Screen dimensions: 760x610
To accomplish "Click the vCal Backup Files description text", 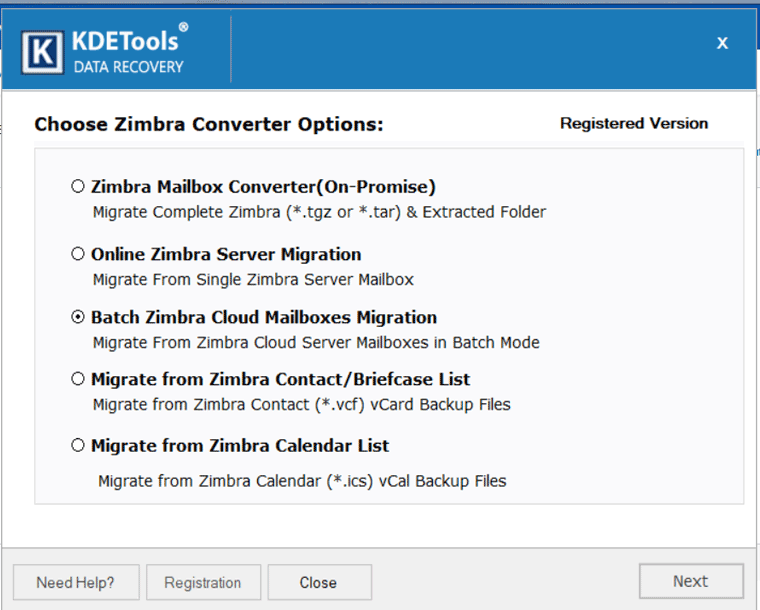I will [x=302, y=481].
